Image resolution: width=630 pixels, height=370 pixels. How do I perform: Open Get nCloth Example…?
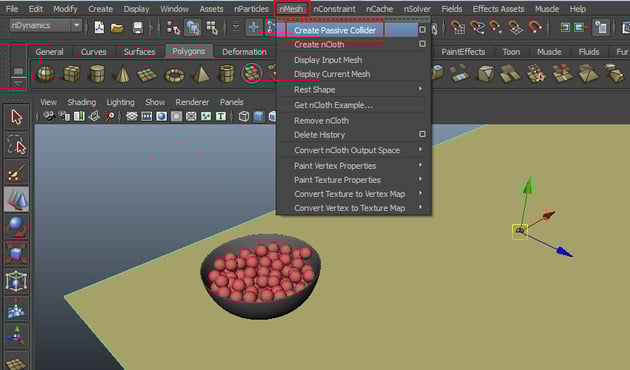[x=333, y=105]
